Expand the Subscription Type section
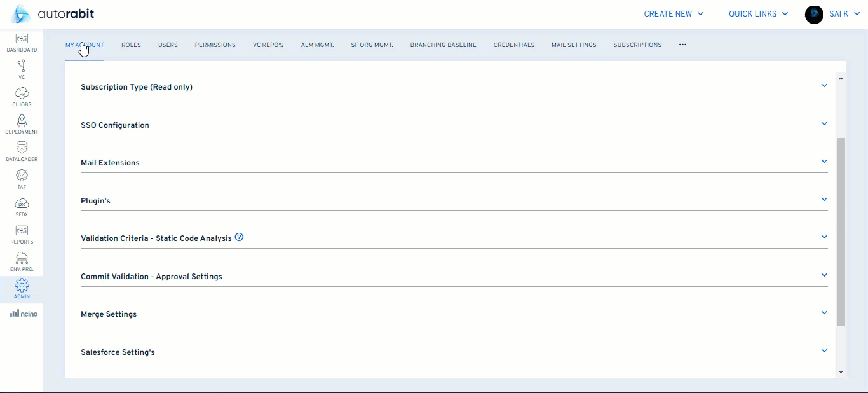The image size is (868, 393). [824, 86]
